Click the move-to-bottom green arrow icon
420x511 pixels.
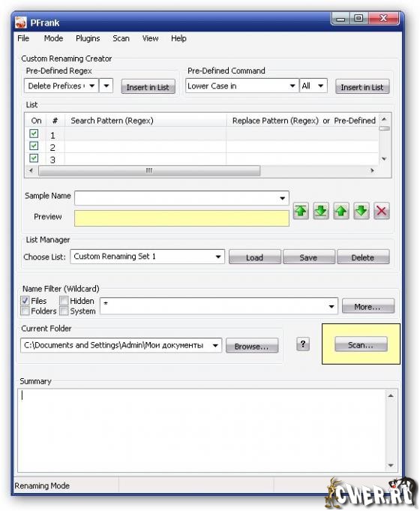click(320, 211)
